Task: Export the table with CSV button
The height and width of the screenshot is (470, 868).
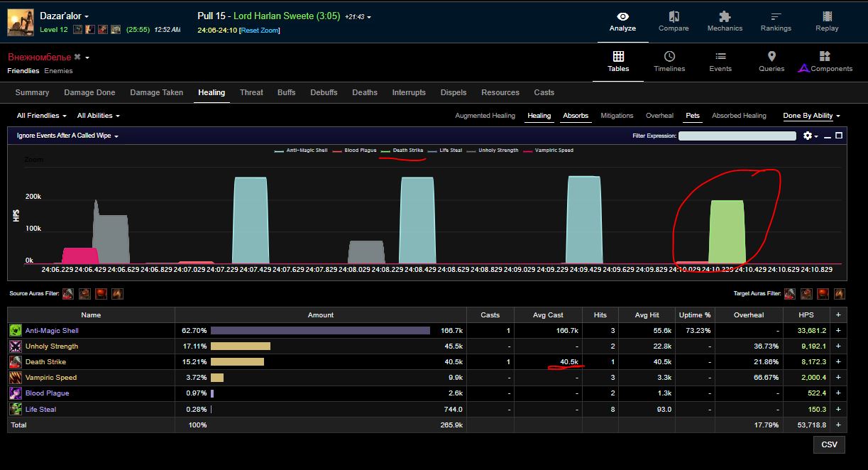Action: pos(829,445)
